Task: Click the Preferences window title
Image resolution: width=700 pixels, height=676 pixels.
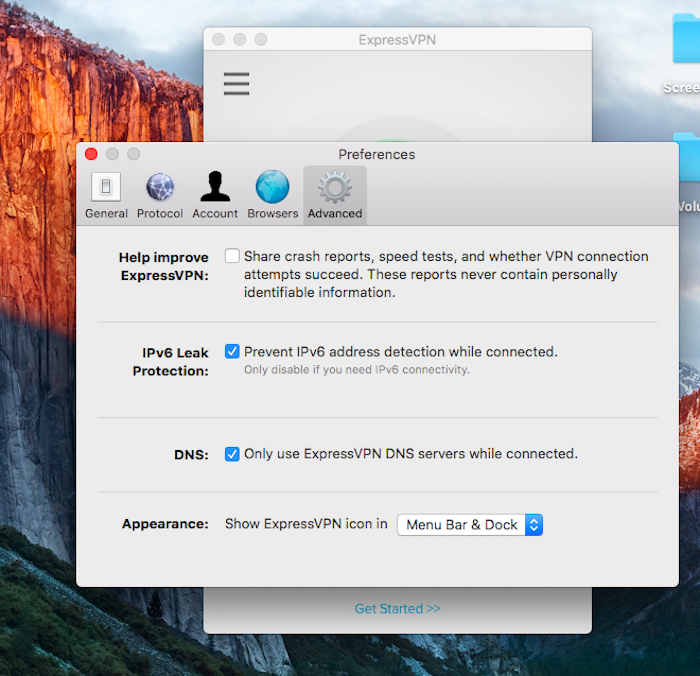Action: tap(376, 154)
